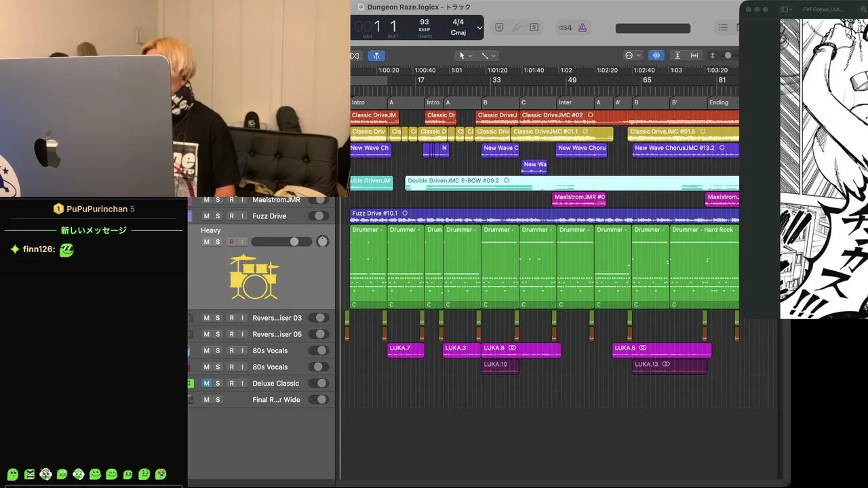Adjust the Deluxe Classic volume slider
This screenshot has height=488, width=868.
(318, 383)
